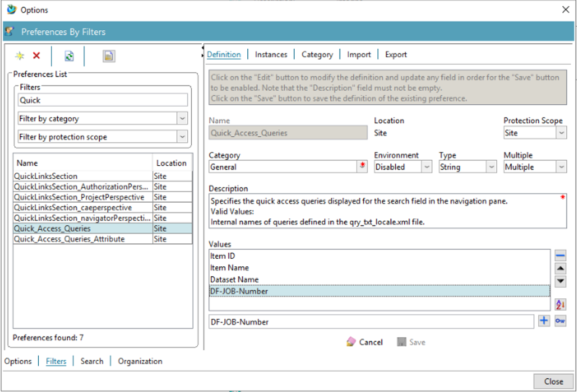Select QuickLinksSection_AuthorizationPers... row
The width and height of the screenshot is (577, 392).
pos(103,187)
